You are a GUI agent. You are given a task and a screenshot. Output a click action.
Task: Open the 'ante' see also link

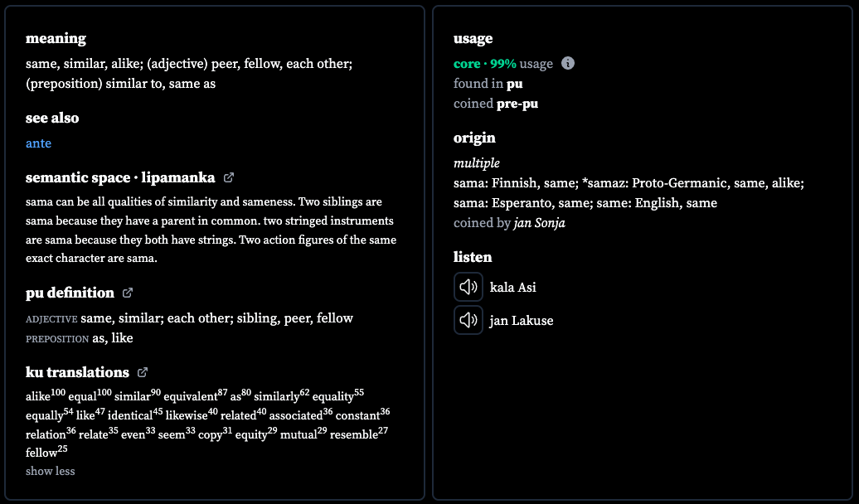(x=38, y=143)
